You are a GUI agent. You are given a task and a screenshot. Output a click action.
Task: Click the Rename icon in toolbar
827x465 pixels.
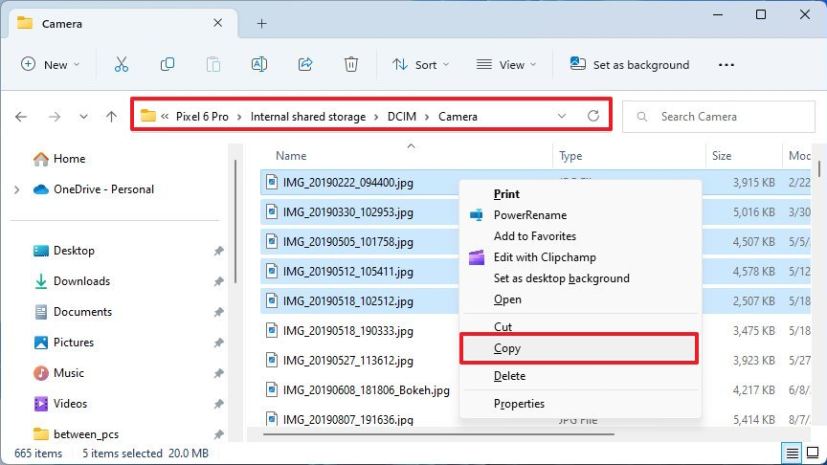259,64
